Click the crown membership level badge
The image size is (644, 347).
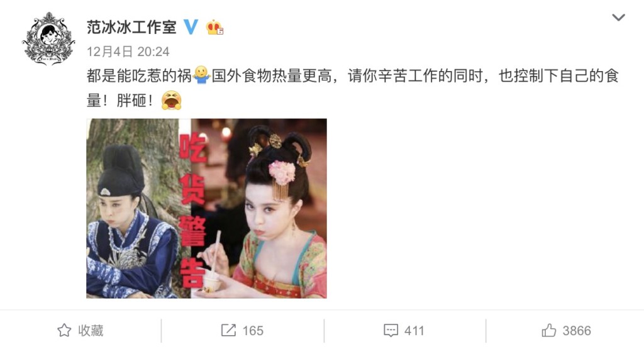click(x=215, y=28)
